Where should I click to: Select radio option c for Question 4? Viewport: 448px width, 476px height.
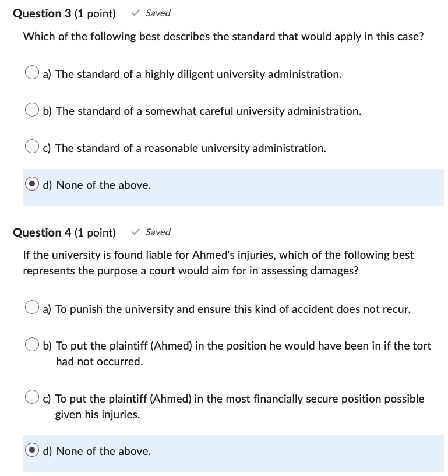32,397
